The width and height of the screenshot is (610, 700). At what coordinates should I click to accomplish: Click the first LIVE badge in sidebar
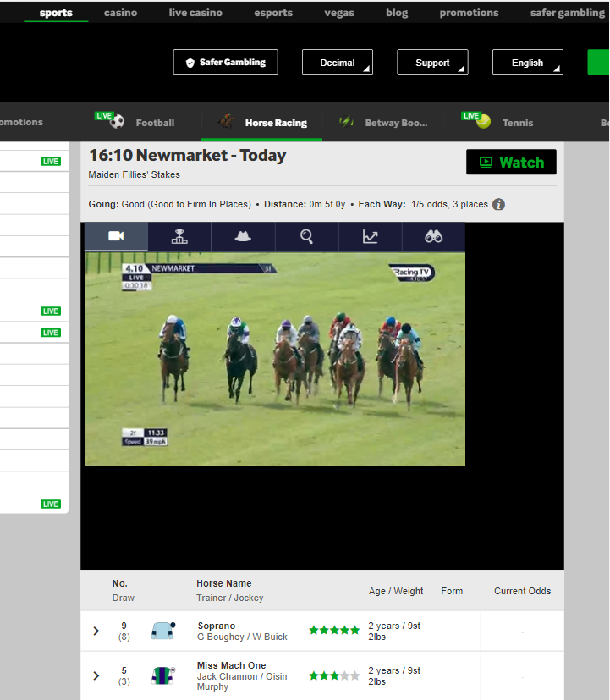[x=51, y=161]
